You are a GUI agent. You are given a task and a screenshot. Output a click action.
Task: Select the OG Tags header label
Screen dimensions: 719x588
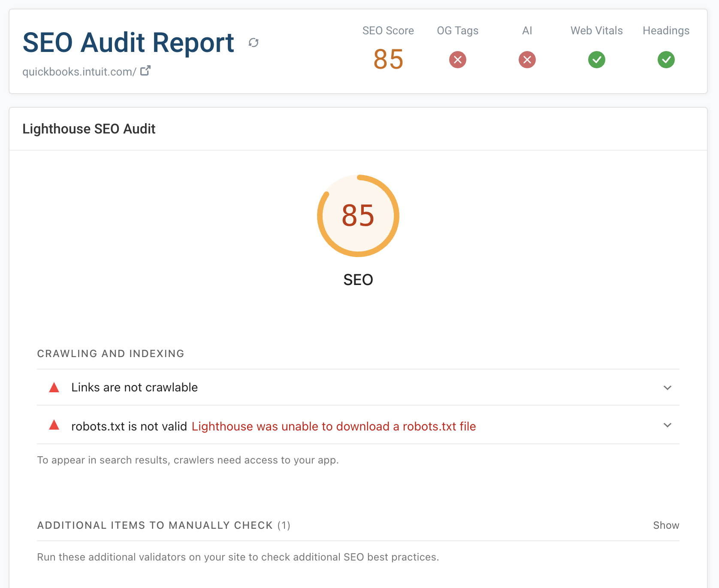pyautogui.click(x=458, y=30)
